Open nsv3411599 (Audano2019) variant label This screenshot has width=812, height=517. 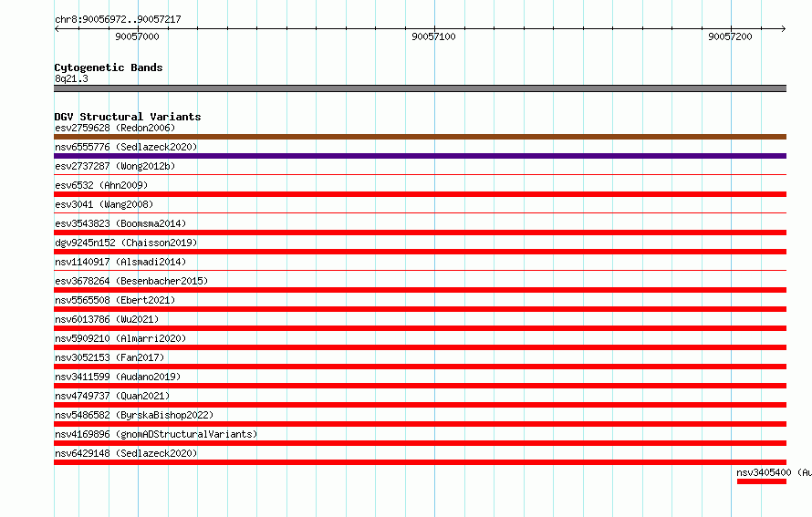point(118,377)
